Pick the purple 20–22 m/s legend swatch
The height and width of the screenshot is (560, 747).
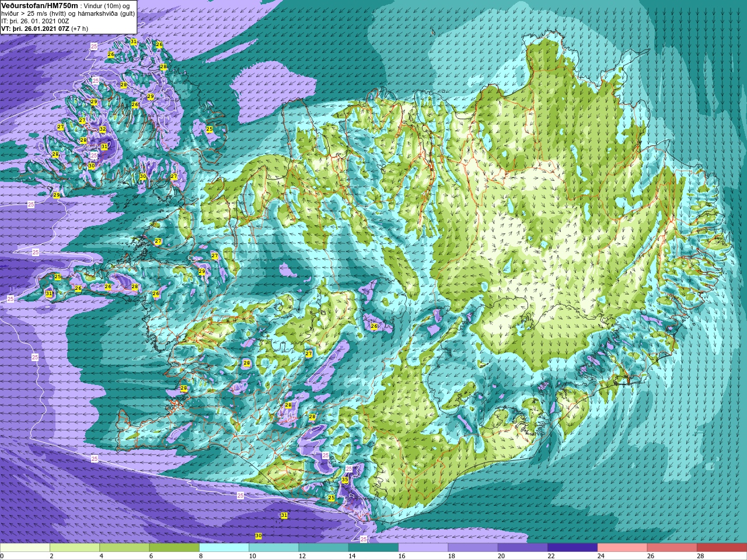tap(522, 548)
